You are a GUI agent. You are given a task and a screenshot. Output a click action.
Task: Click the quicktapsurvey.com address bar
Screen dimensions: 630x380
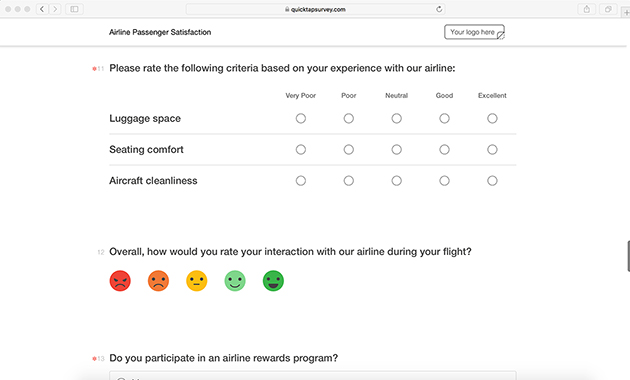[x=315, y=9]
